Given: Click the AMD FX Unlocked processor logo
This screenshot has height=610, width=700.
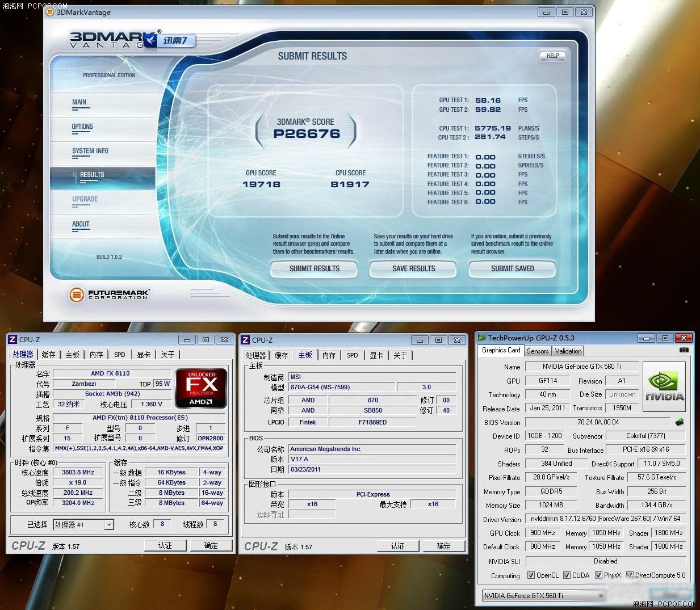Looking at the screenshot, I should [x=201, y=388].
